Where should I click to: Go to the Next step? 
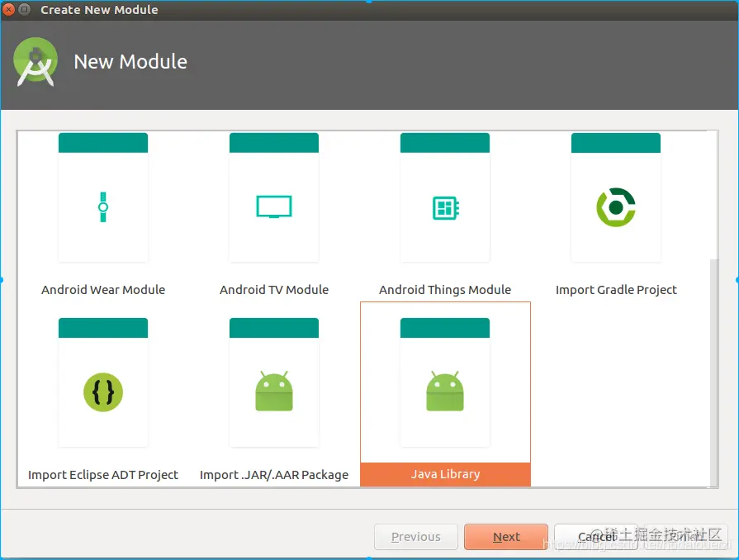506,537
